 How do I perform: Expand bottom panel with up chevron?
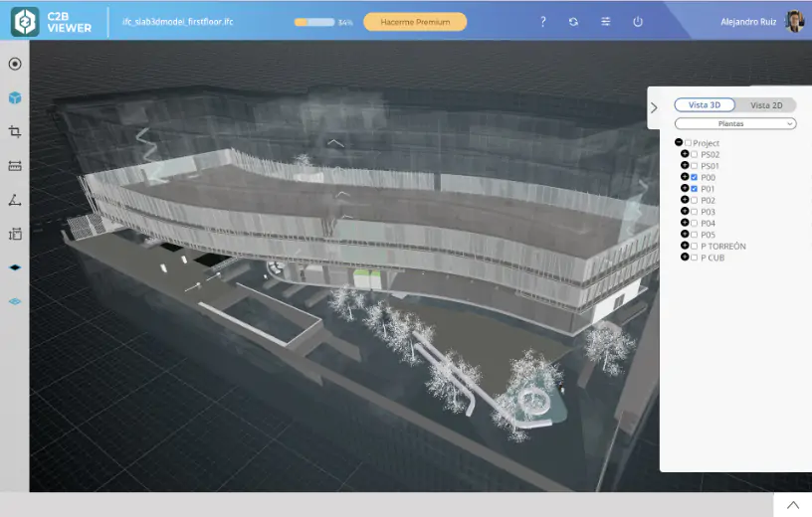(793, 505)
